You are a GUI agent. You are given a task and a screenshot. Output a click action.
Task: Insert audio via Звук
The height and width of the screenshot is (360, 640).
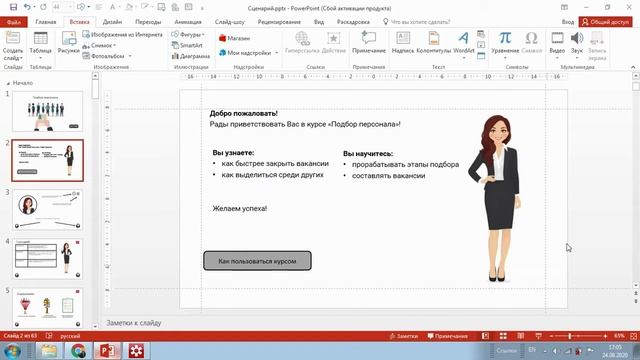577,44
